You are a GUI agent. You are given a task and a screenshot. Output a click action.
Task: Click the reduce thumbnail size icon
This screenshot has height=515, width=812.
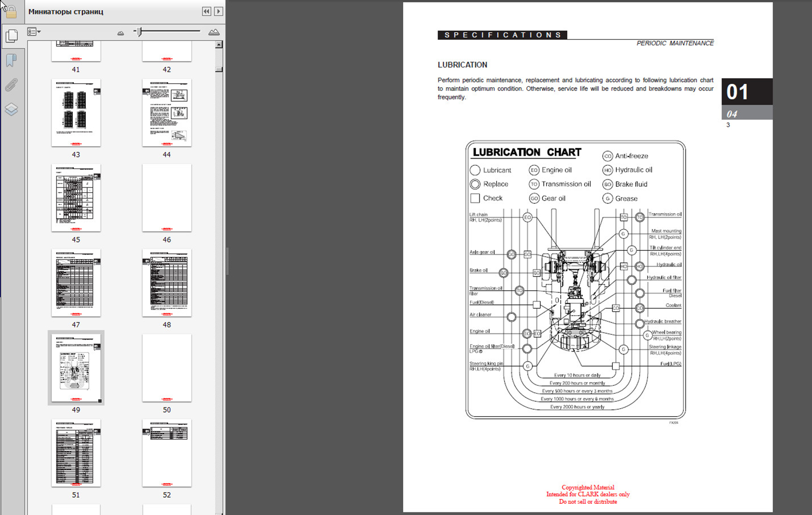(x=121, y=33)
